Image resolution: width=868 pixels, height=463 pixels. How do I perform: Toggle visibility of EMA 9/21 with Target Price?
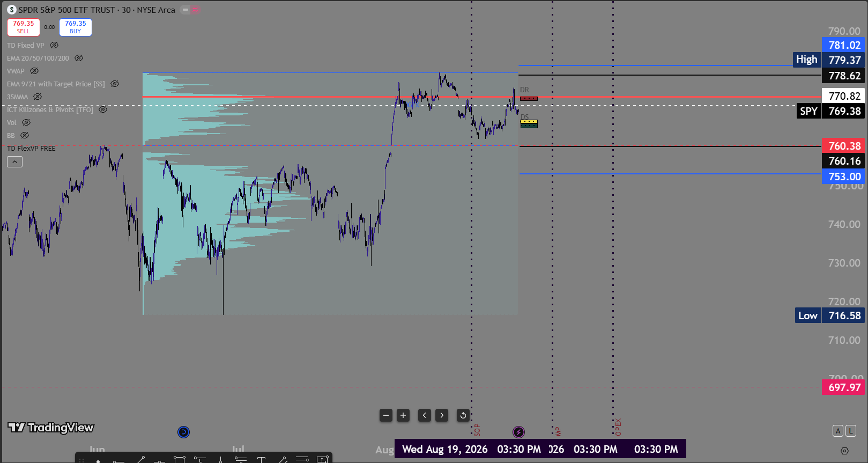pos(115,84)
